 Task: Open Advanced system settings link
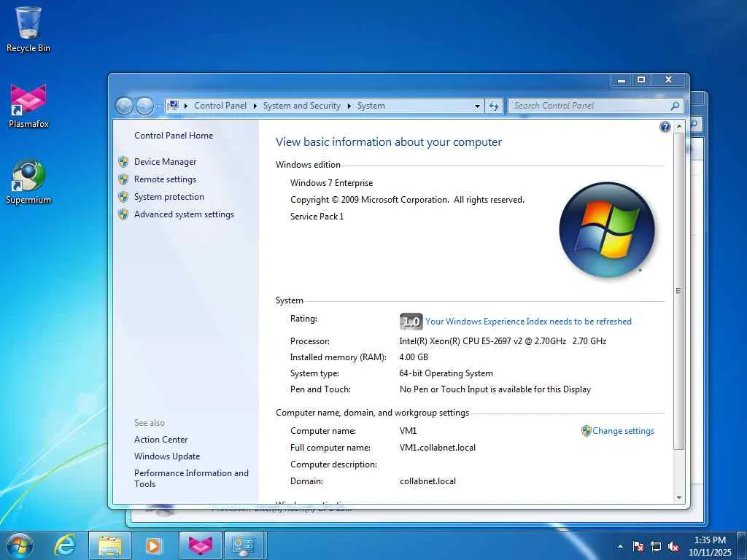tap(184, 215)
